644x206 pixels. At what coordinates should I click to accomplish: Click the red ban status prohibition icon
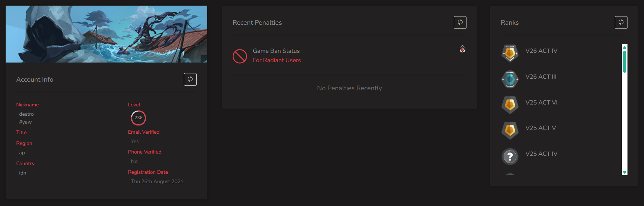pos(240,56)
